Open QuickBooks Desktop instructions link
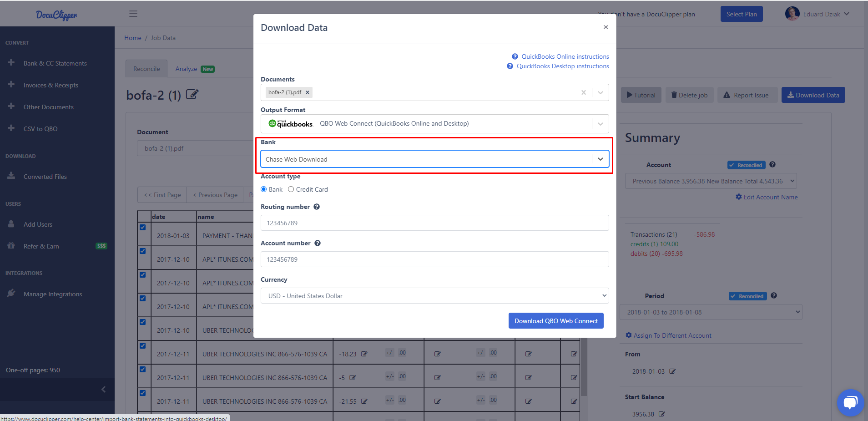Viewport: 868px width, 421px height. [563, 66]
